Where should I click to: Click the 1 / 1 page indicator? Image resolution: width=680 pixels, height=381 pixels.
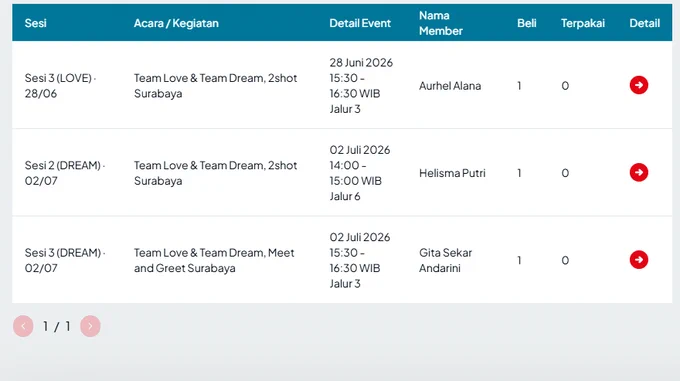(56, 326)
